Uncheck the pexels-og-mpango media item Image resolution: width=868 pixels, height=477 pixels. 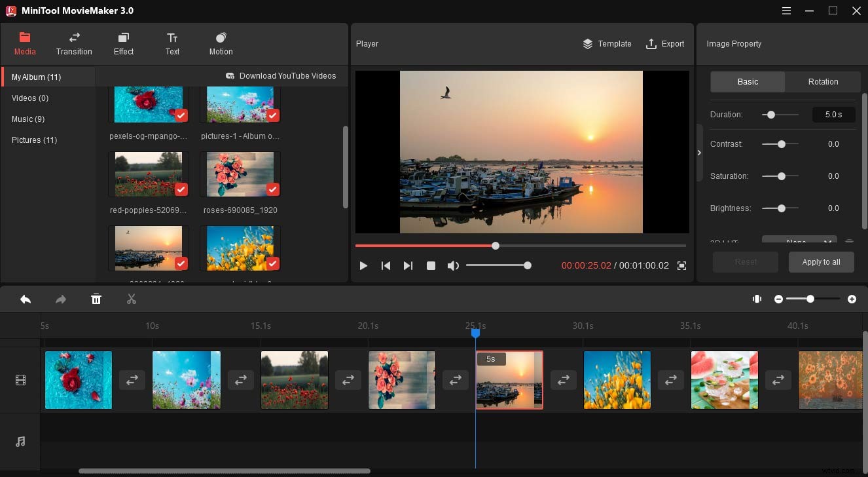coord(180,115)
